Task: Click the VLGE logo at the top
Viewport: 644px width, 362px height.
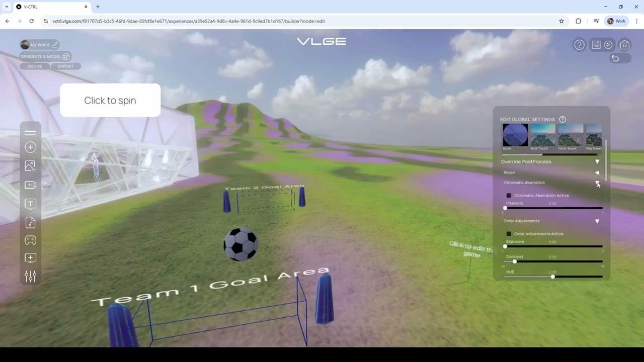Action: (321, 41)
